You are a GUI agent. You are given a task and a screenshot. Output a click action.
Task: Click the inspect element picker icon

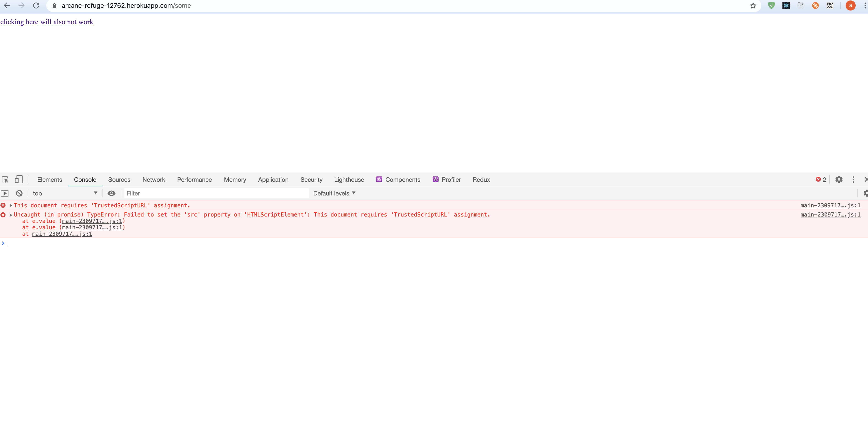point(5,180)
